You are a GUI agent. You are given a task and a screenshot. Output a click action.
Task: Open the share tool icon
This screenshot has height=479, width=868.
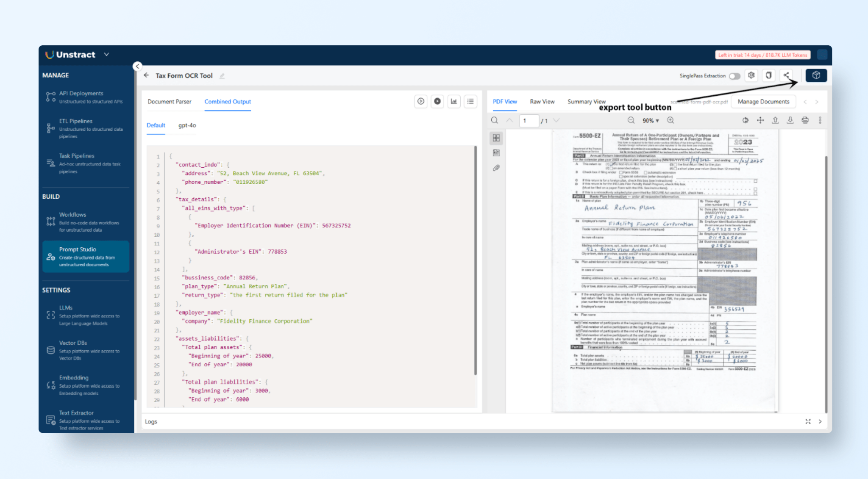click(x=786, y=75)
